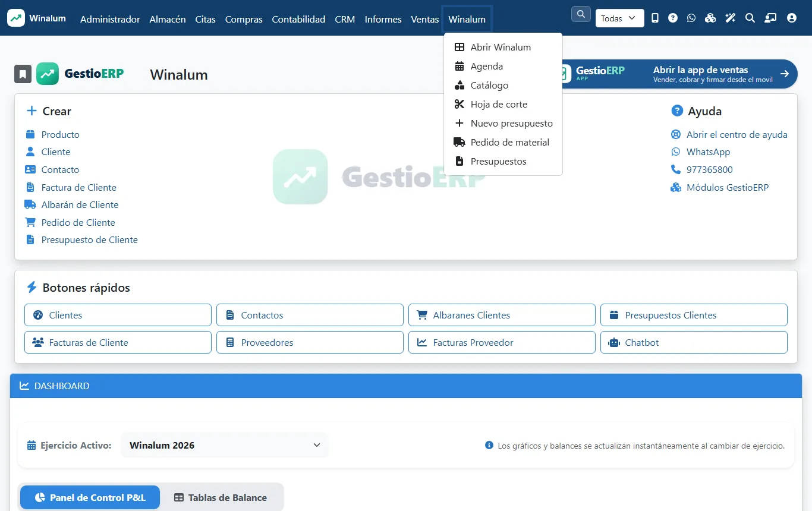812x511 pixels.
Task: Open the Ejercicio Activo dropdown showing Winalum 2026
Action: pos(225,445)
